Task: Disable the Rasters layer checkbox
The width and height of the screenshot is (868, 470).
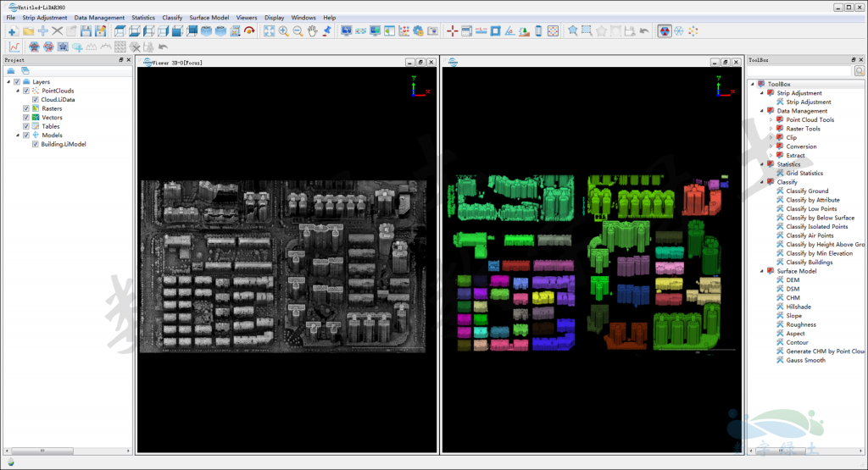Action: pos(26,108)
